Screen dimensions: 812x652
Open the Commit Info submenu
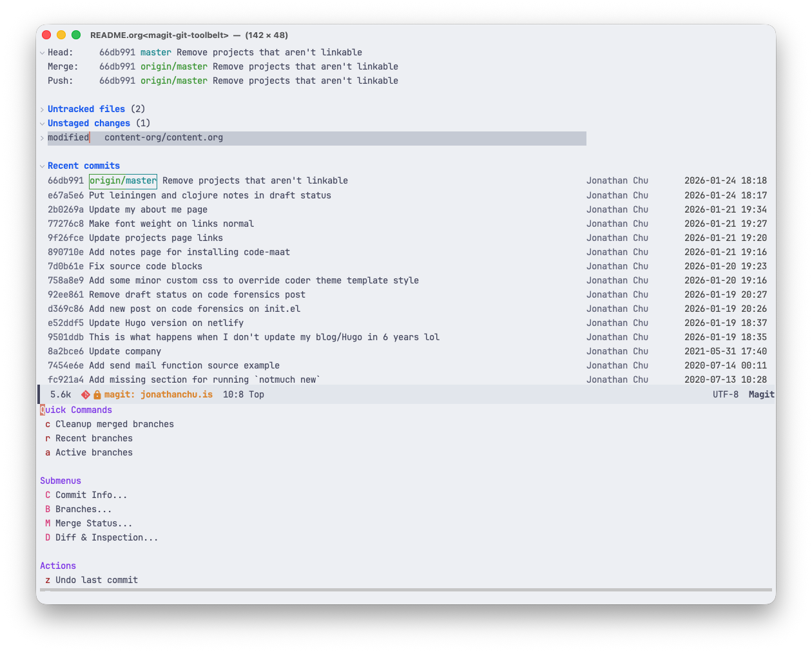[91, 495]
